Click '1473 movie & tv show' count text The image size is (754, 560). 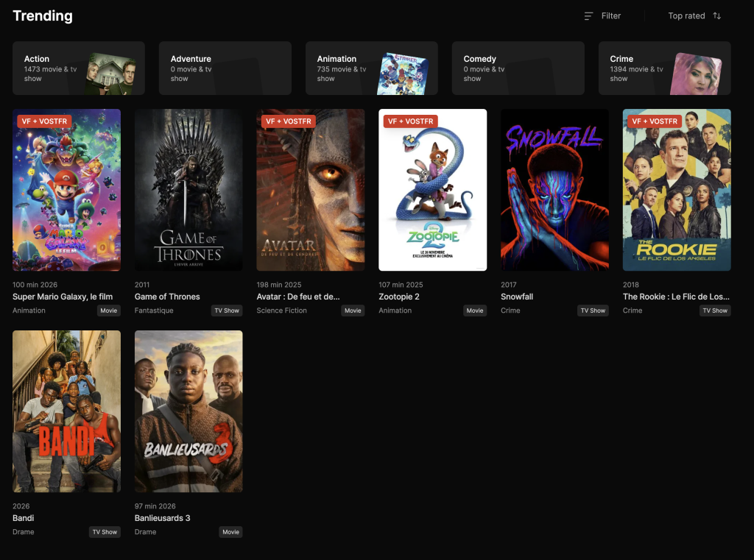51,74
